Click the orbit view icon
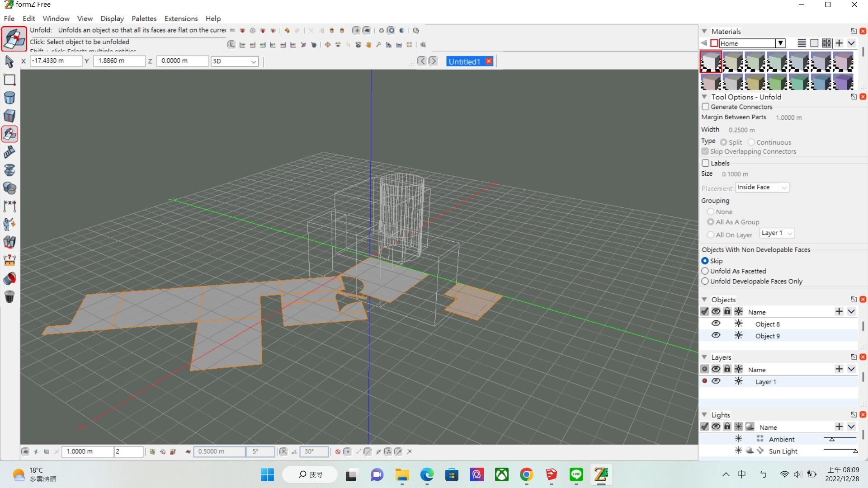 (328, 45)
